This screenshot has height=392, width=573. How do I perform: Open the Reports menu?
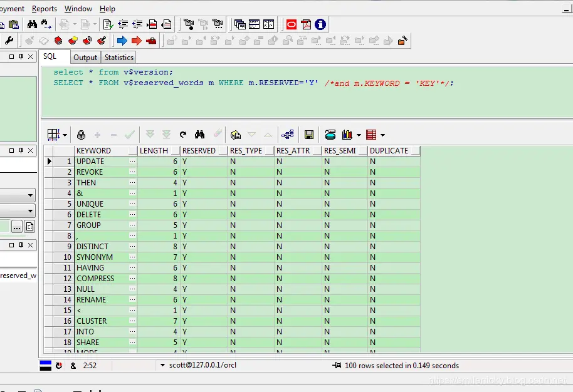pyautogui.click(x=45, y=8)
